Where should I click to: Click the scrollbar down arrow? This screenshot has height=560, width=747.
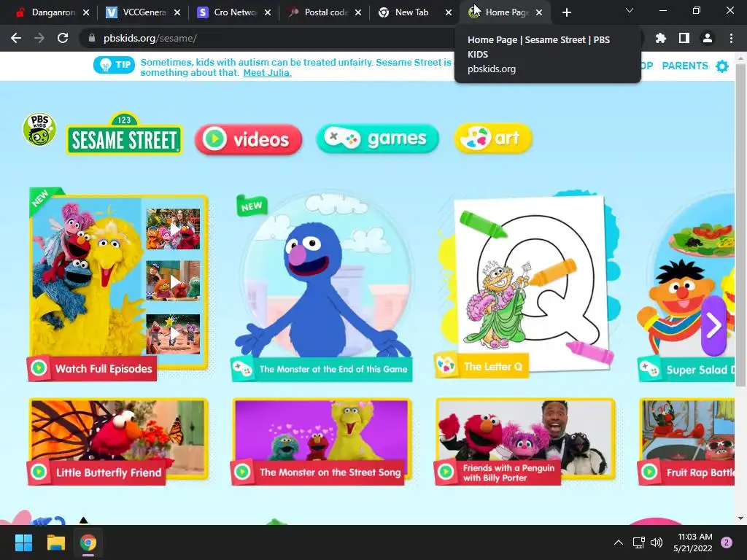[x=740, y=518]
